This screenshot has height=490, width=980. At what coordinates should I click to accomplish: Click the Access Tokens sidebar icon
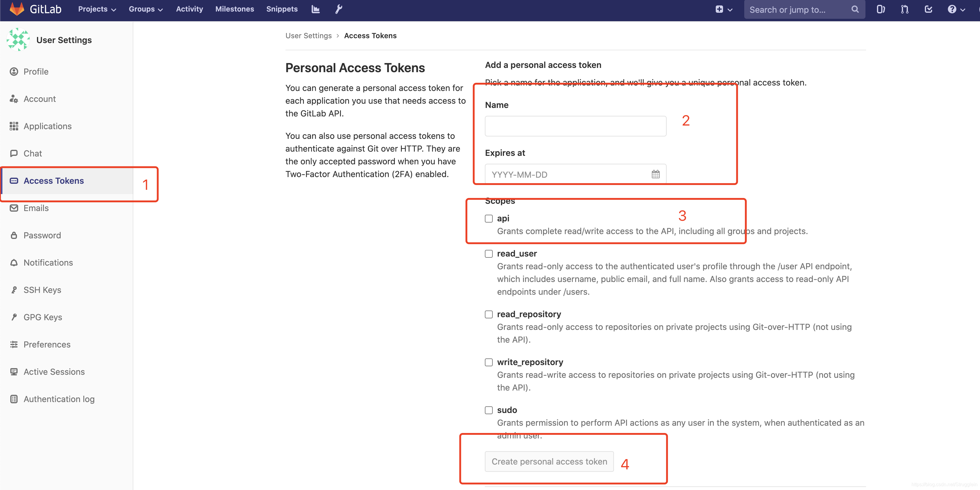coord(14,181)
